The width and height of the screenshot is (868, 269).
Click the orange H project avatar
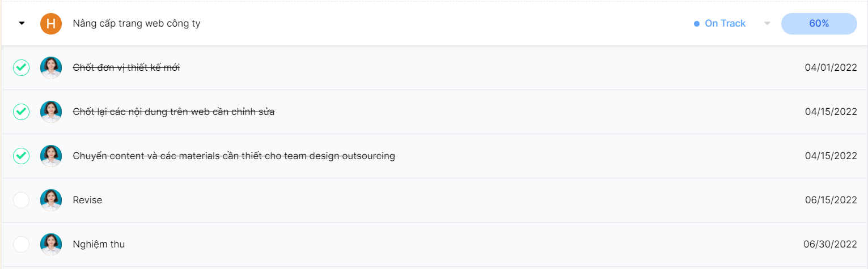51,24
